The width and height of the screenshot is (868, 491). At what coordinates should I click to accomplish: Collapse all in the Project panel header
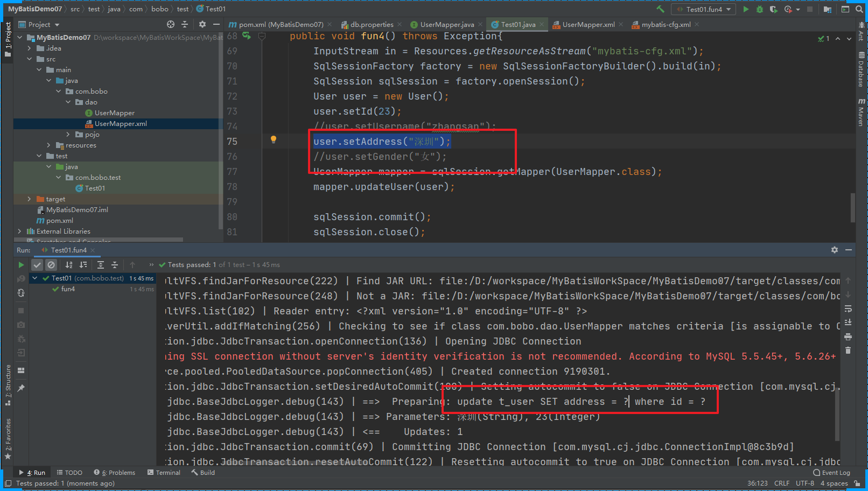tap(185, 24)
